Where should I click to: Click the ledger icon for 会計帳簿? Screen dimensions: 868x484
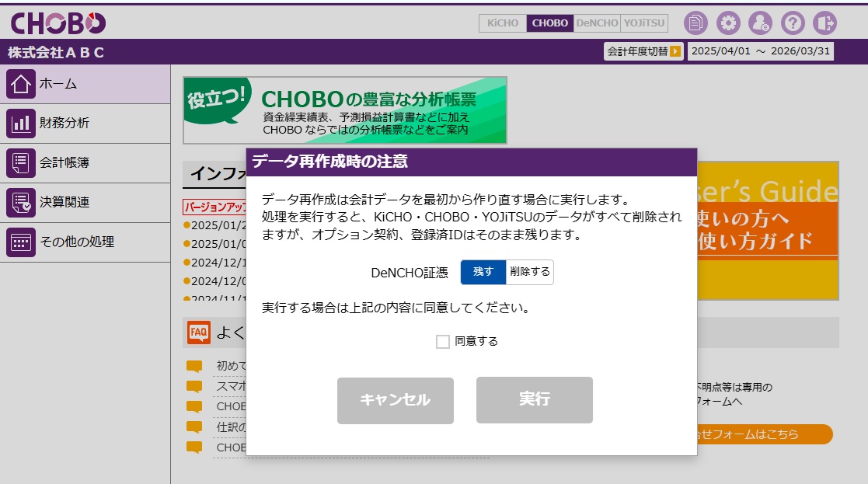click(x=21, y=163)
